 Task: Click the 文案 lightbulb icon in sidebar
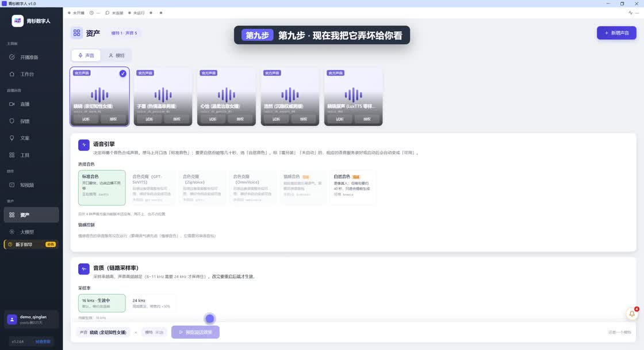(12, 138)
